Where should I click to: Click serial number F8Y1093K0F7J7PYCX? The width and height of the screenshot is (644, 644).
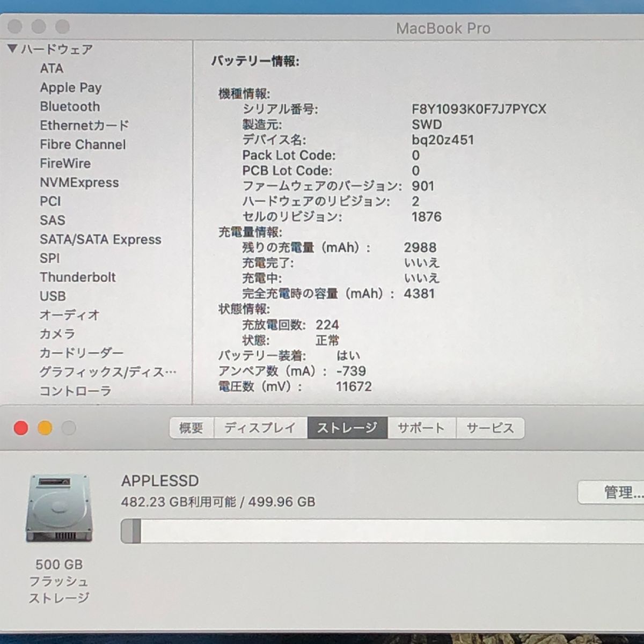[479, 109]
